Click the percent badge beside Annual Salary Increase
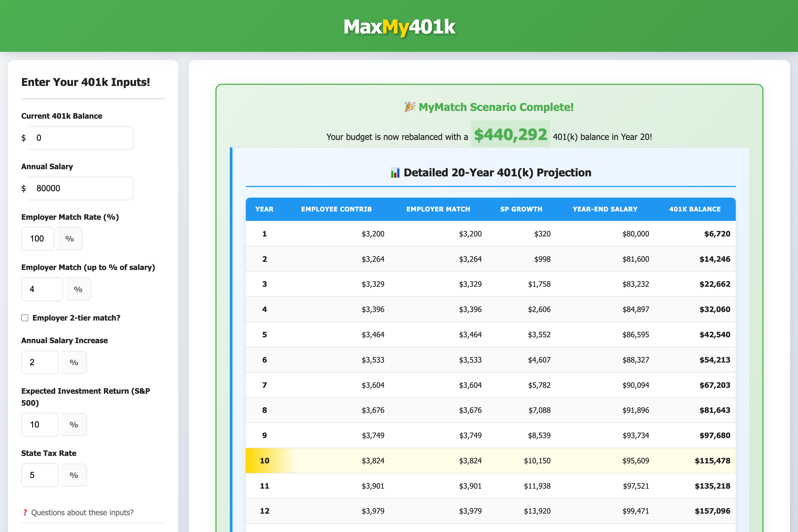 click(74, 362)
